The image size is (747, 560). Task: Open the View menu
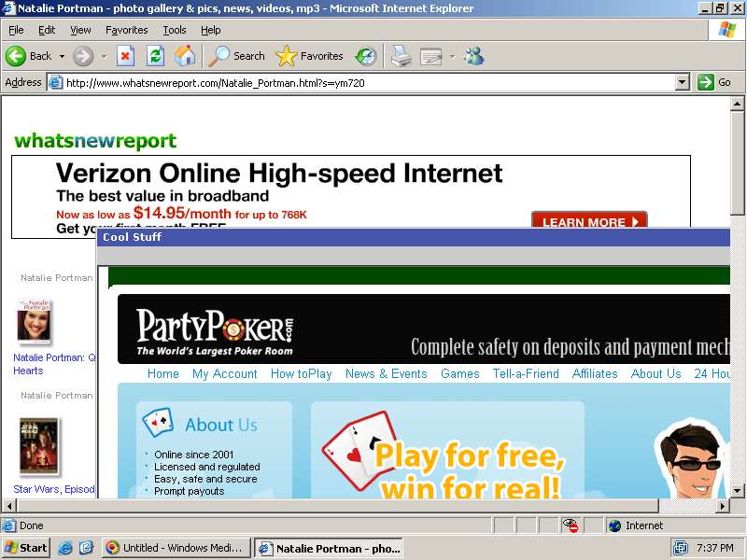(x=80, y=30)
